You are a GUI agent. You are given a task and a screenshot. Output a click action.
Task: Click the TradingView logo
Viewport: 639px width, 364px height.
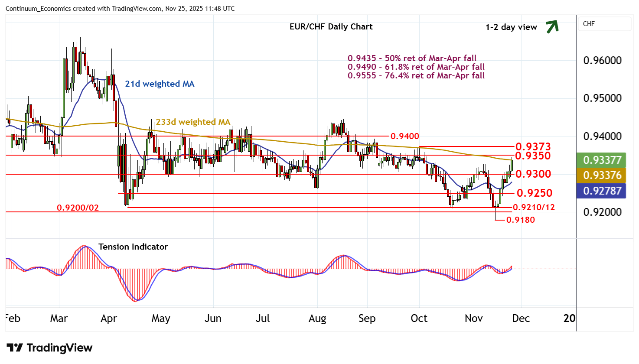pos(49,348)
